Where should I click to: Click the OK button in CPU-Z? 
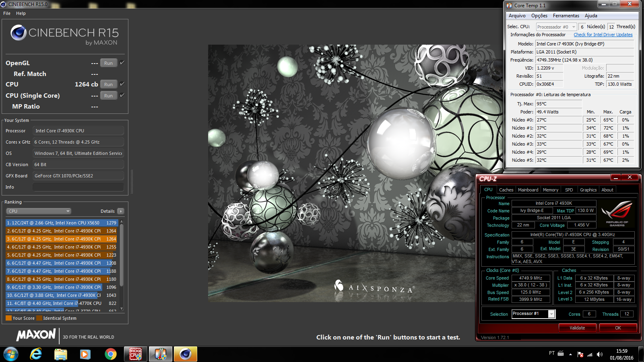(618, 328)
